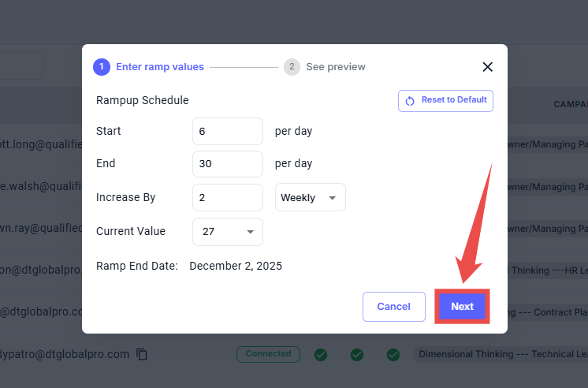The width and height of the screenshot is (588, 388).
Task: Focus the End per day input field
Action: (x=227, y=164)
